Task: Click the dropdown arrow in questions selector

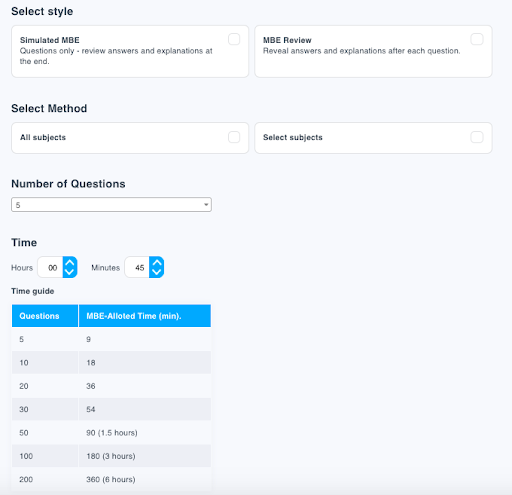Action: [206, 205]
